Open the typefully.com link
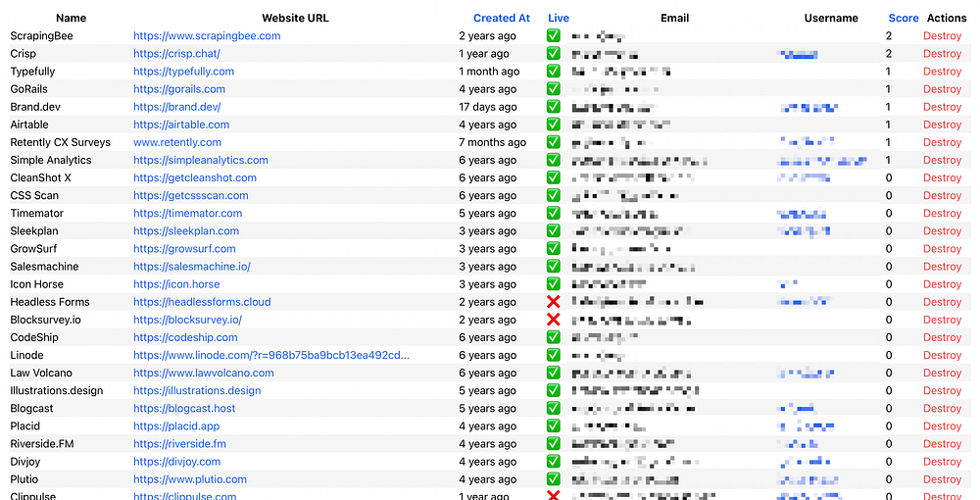The width and height of the screenshot is (980, 500). click(x=184, y=72)
